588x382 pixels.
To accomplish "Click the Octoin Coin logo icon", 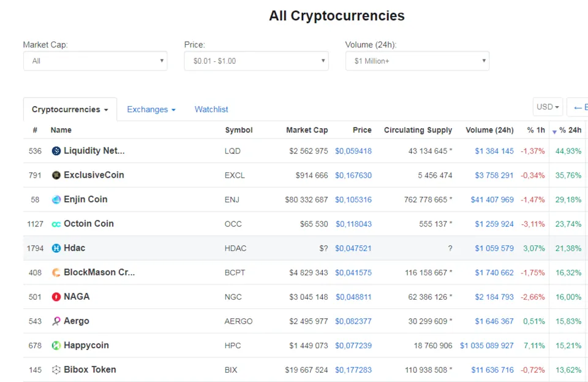I will tap(56, 224).
